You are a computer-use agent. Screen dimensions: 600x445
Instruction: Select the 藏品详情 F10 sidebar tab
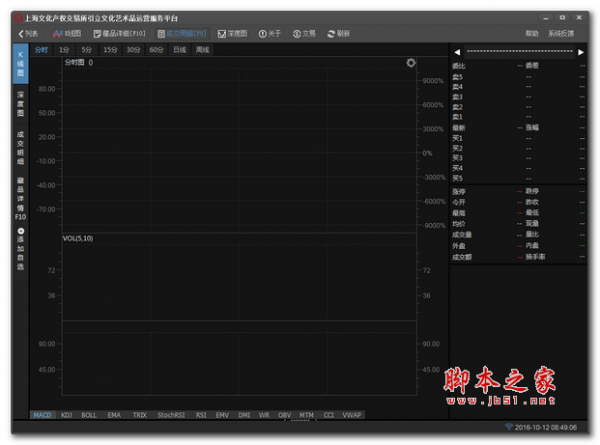(x=21, y=199)
